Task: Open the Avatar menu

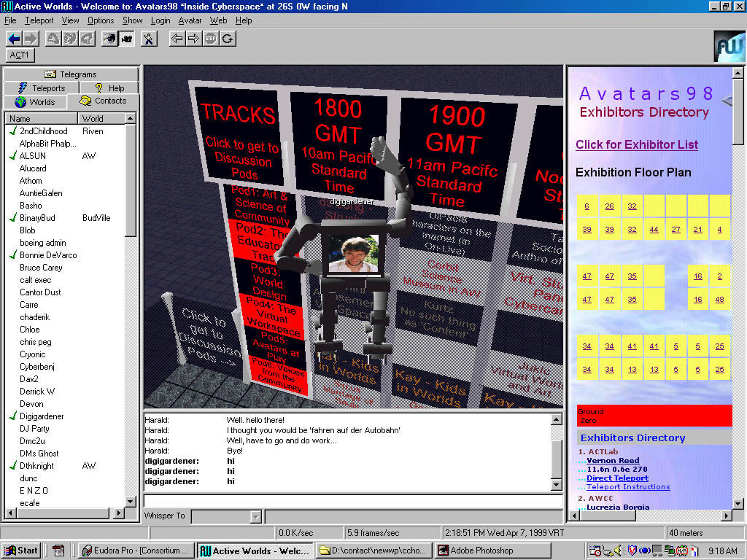Action: click(190, 20)
